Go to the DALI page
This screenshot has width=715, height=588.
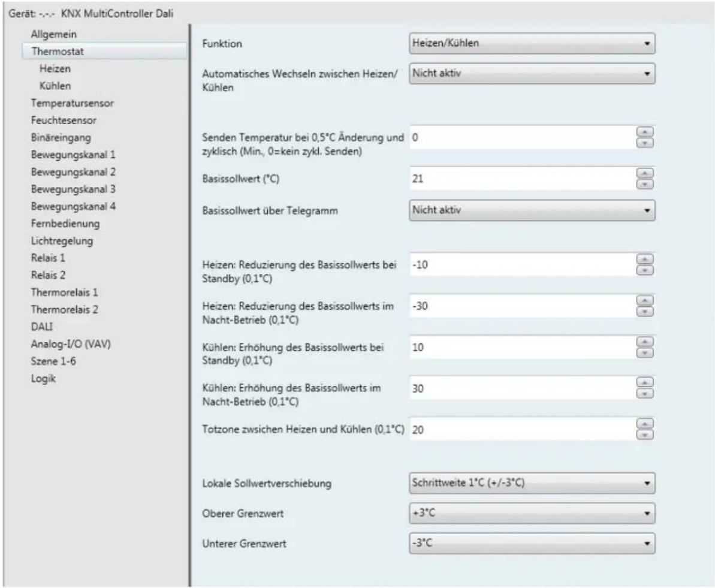click(x=41, y=327)
